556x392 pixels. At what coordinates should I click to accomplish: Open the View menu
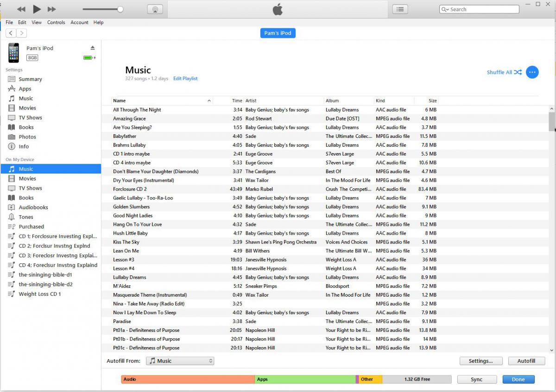coord(37,22)
